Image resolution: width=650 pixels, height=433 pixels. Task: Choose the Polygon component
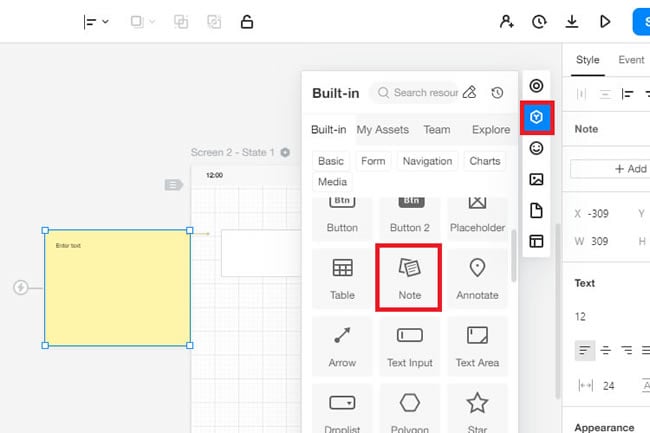tap(410, 409)
